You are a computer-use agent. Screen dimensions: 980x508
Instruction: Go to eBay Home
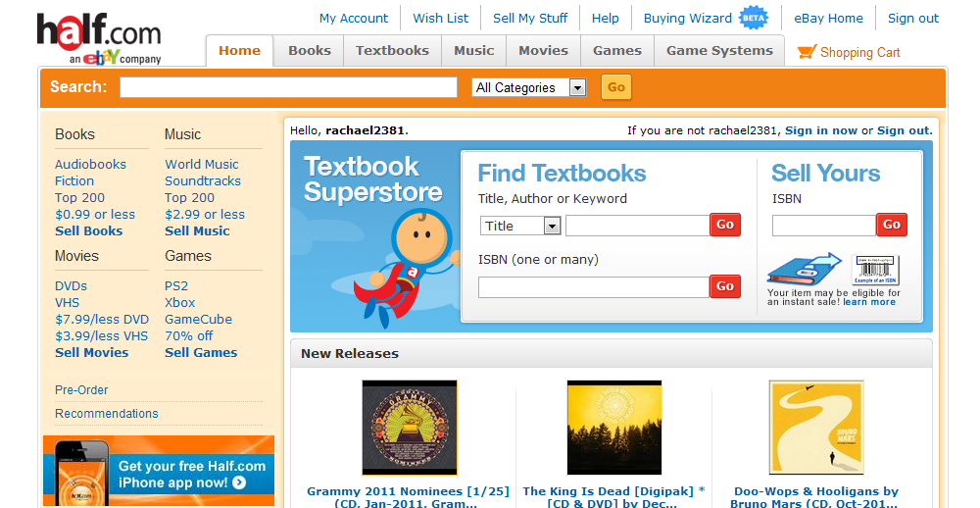click(x=829, y=18)
